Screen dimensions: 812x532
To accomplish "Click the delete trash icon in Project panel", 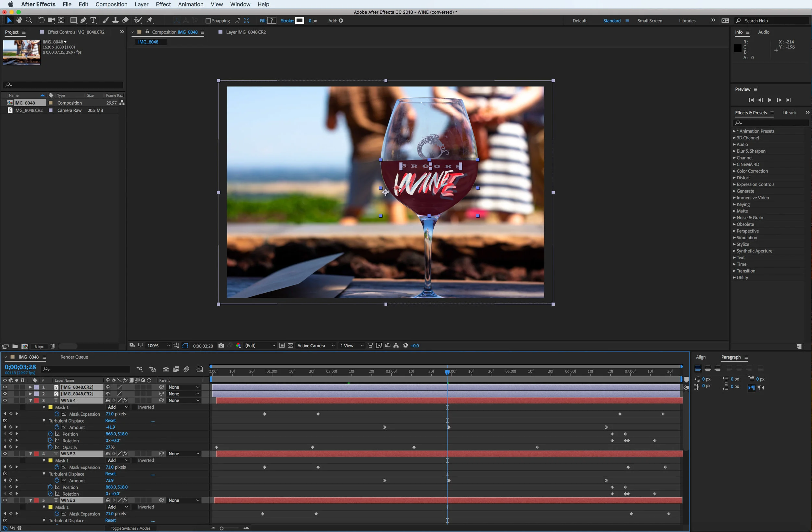I will tap(53, 346).
